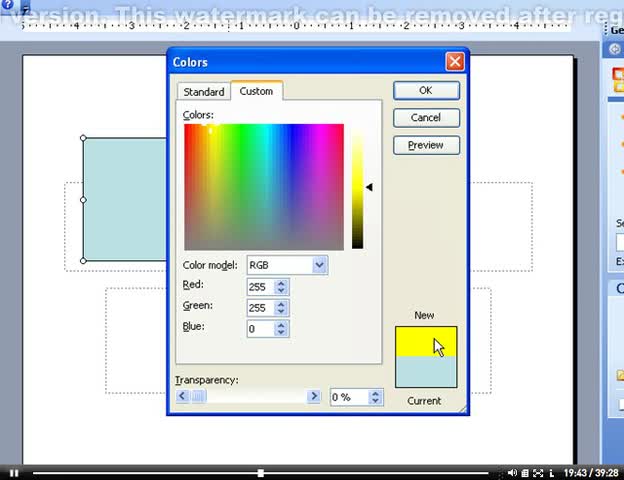The height and width of the screenshot is (480, 624).
Task: Close the Colors dialog with the red X
Action: (x=455, y=62)
